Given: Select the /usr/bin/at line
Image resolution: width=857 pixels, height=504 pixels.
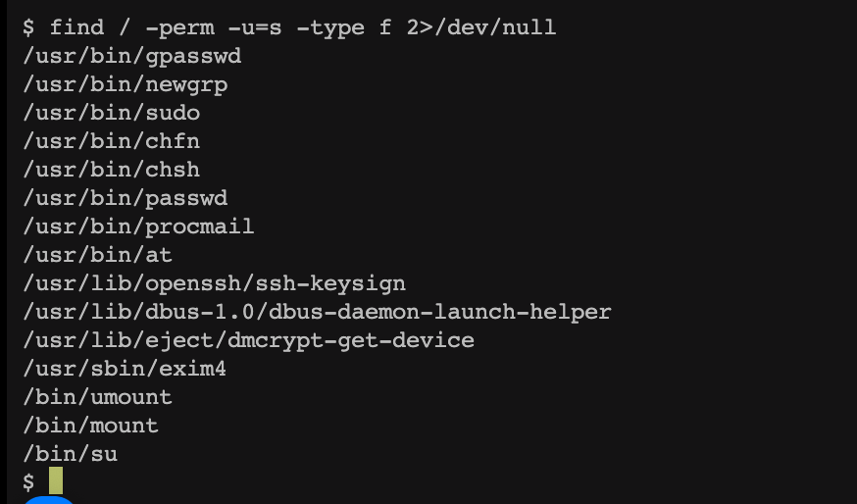Looking at the screenshot, I should coord(97,255).
